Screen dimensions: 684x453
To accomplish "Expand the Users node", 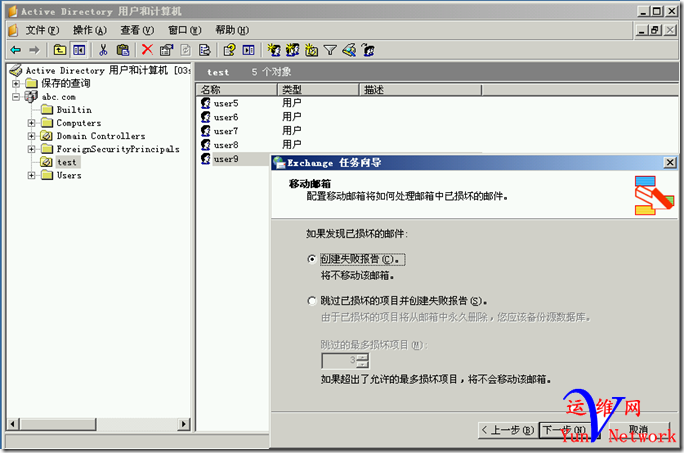I will [31, 175].
